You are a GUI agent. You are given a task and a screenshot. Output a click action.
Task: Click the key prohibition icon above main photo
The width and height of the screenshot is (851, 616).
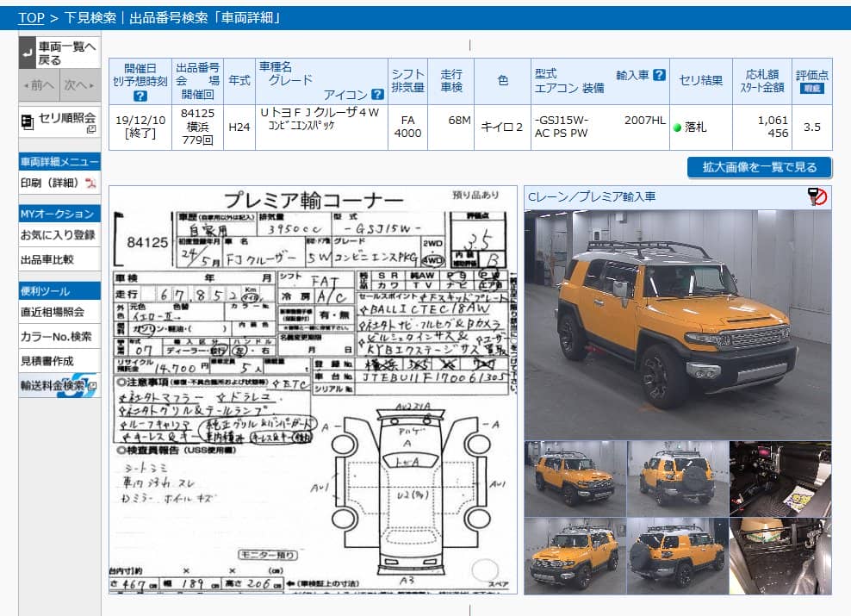pos(817,197)
